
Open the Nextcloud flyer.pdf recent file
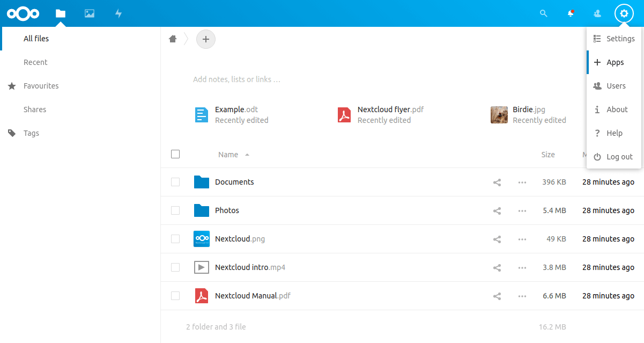[390, 110]
